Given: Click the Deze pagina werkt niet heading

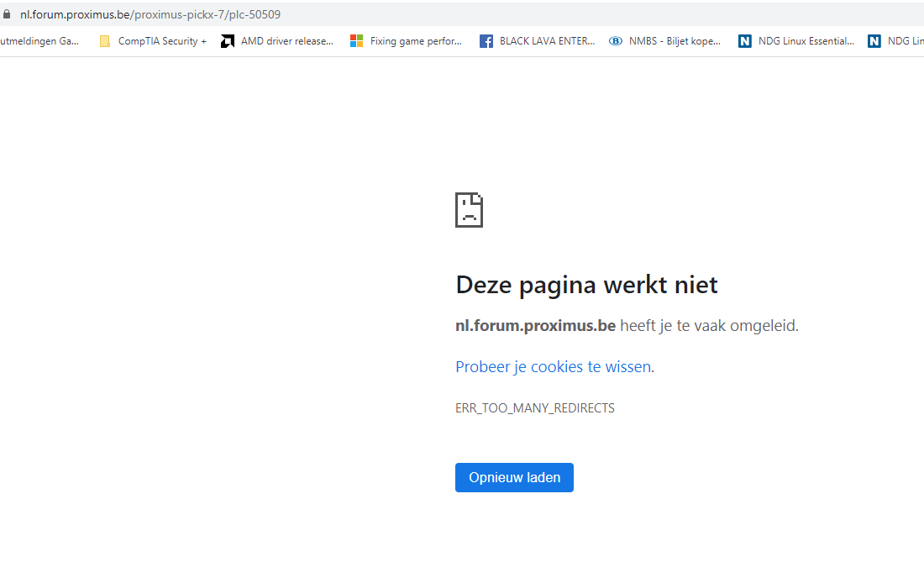Looking at the screenshot, I should point(586,285).
